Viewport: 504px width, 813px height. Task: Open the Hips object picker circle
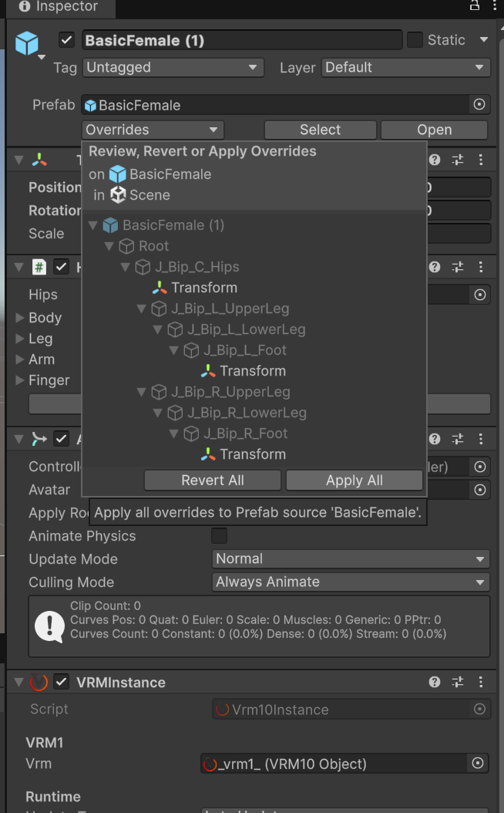(x=480, y=295)
